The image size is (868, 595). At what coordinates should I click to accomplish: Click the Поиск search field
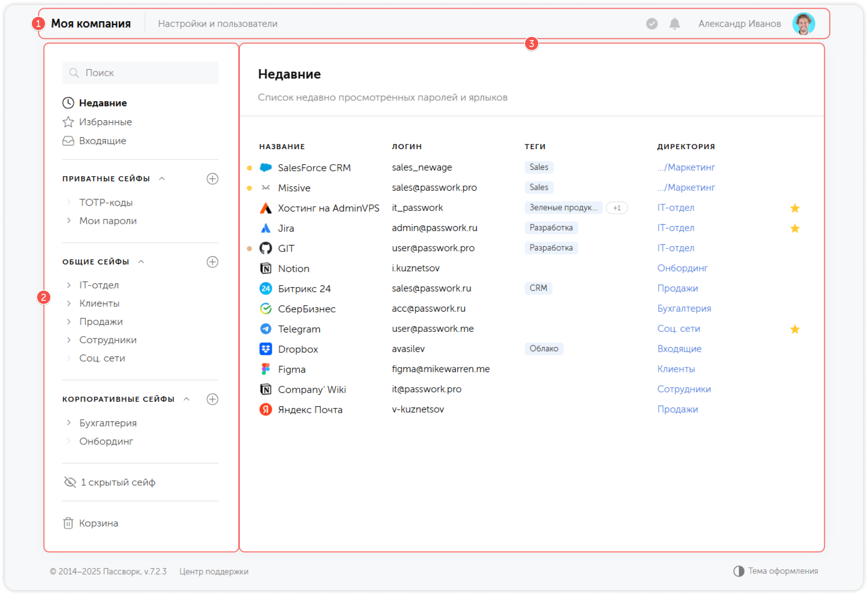[x=140, y=73]
